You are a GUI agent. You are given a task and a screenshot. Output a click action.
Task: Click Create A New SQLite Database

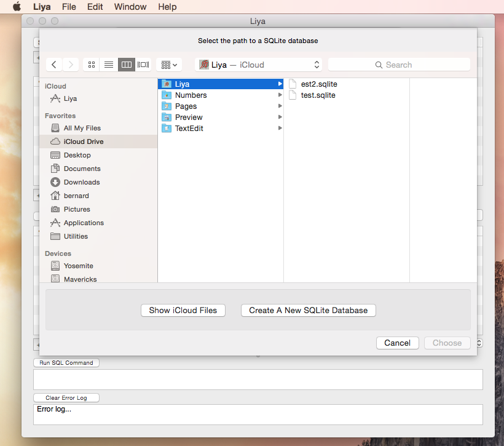(x=308, y=310)
